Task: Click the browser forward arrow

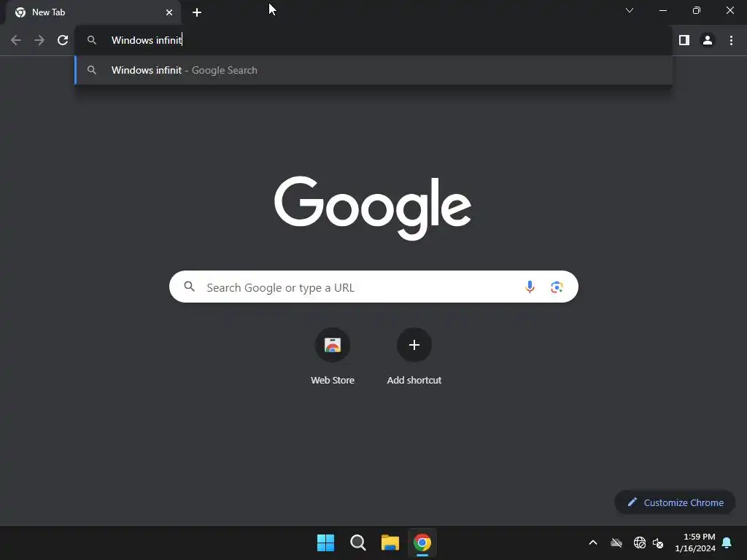Action: 39,40
